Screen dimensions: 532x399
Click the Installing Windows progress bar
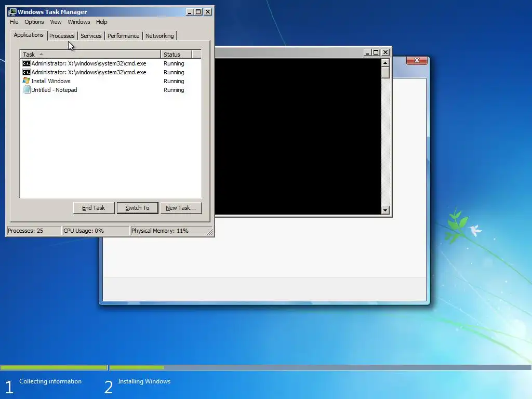320,367
